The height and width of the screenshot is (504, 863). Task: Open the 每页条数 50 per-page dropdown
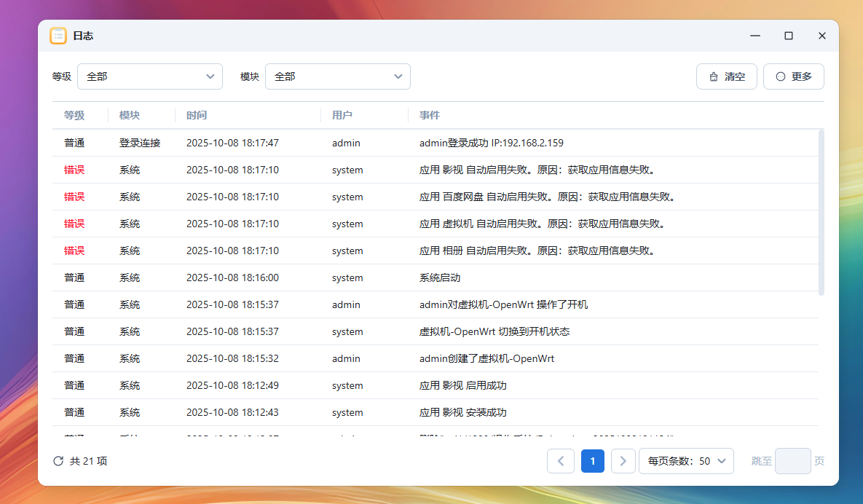click(685, 461)
